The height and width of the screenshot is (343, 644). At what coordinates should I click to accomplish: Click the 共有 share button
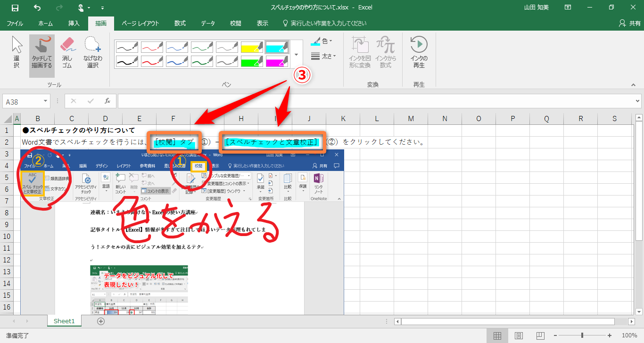coord(629,23)
